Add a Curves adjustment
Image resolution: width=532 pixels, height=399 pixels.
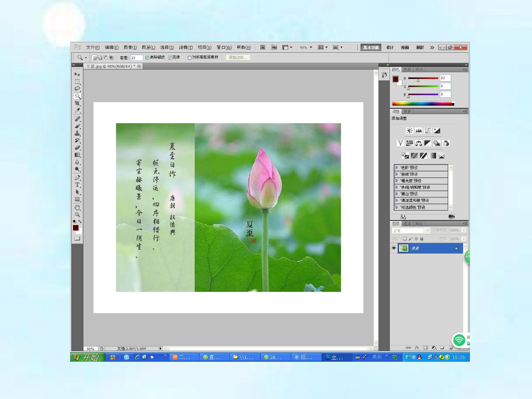pyautogui.click(x=428, y=131)
